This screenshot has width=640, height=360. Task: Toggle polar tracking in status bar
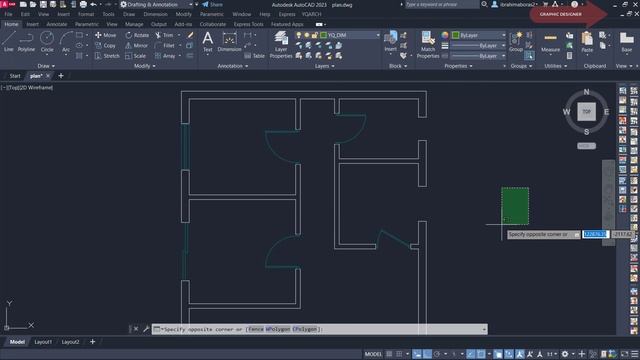pos(437,354)
